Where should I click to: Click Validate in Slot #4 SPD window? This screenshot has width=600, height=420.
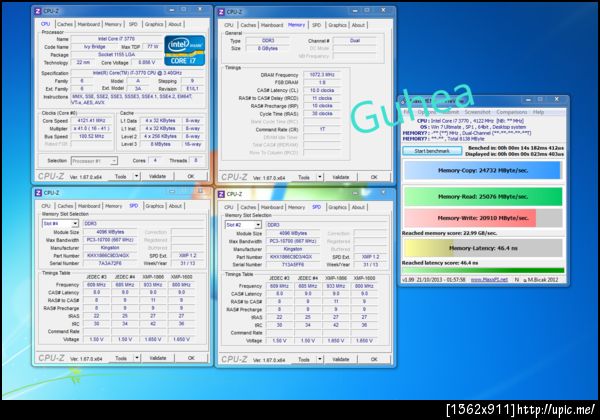(158, 358)
